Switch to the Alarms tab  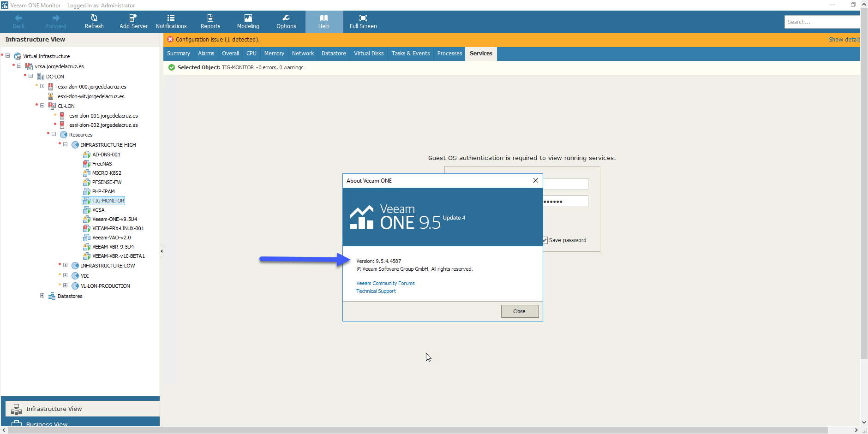(x=206, y=54)
